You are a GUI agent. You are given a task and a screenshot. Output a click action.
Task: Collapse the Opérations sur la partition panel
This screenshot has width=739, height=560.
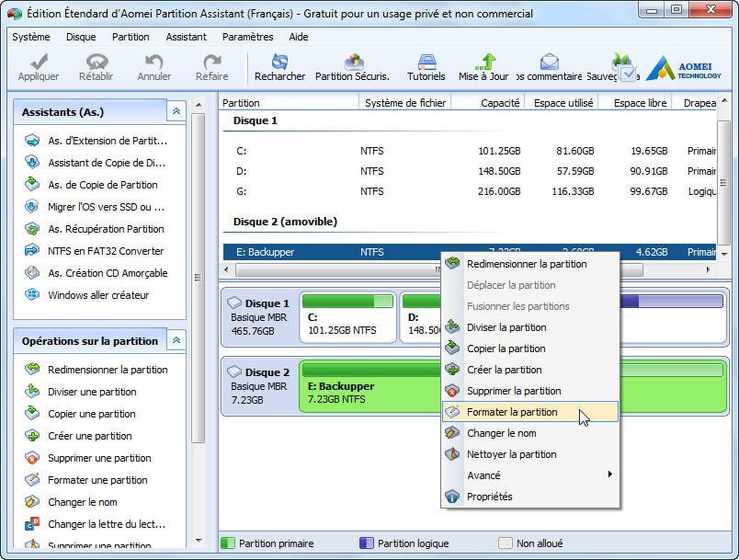click(176, 340)
